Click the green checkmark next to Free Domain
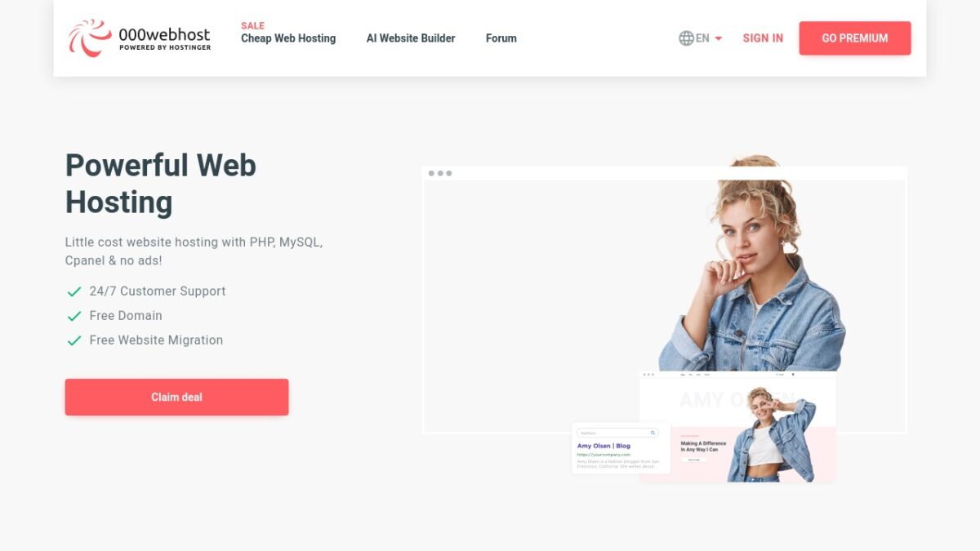 coord(74,316)
